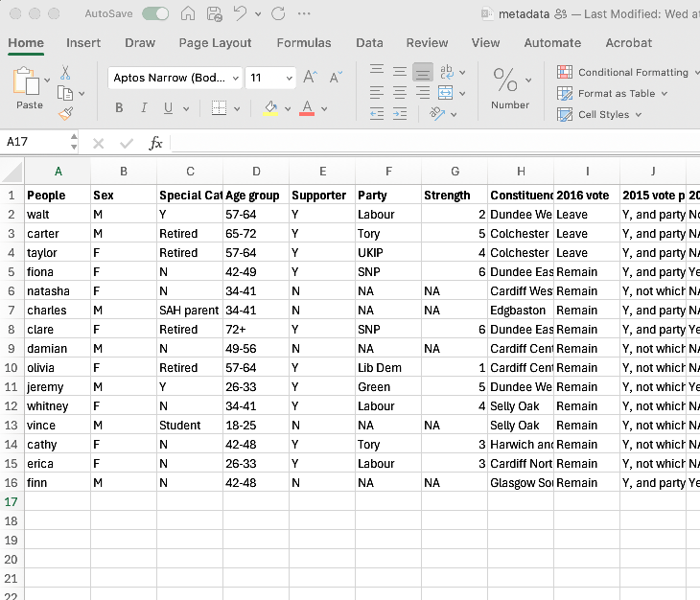Viewport: 700px width, 600px height.
Task: Select the Format Painter brush icon
Action: (x=65, y=113)
